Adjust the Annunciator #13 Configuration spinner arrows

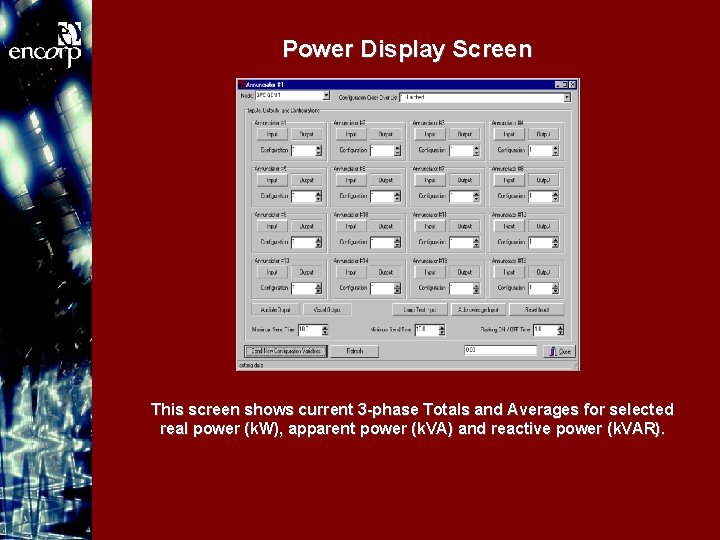319,288
